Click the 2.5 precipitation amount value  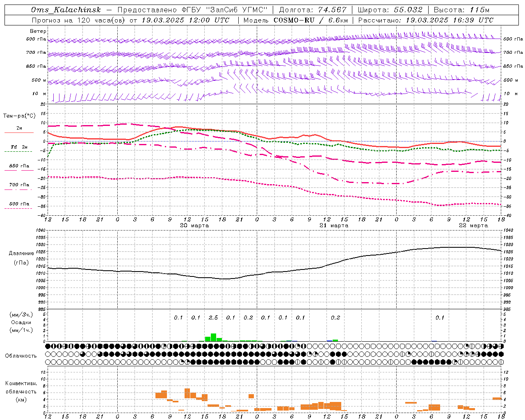pos(213,318)
